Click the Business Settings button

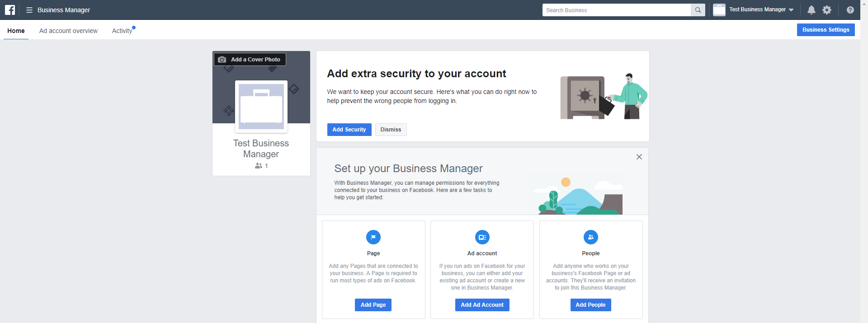click(826, 30)
